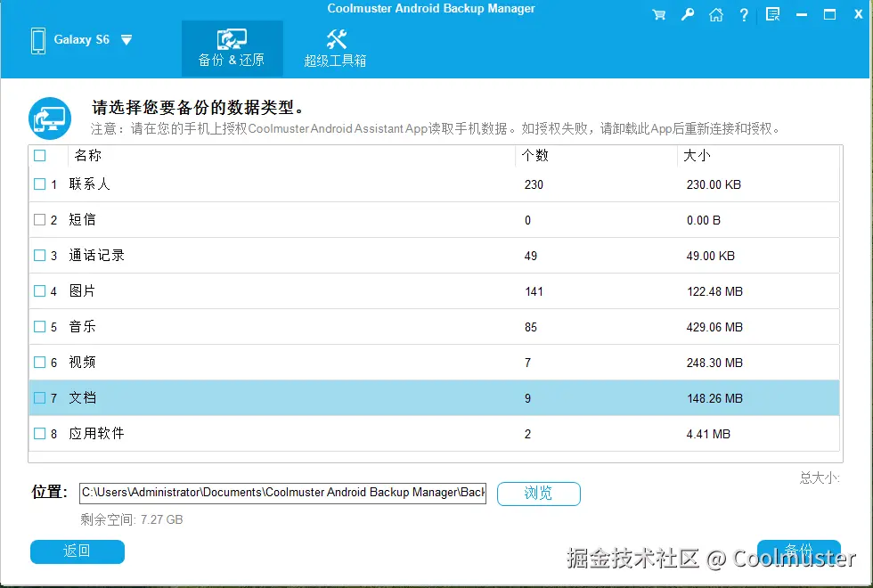This screenshot has width=873, height=588.
Task: Select the 图片 row label
Action: pos(82,291)
